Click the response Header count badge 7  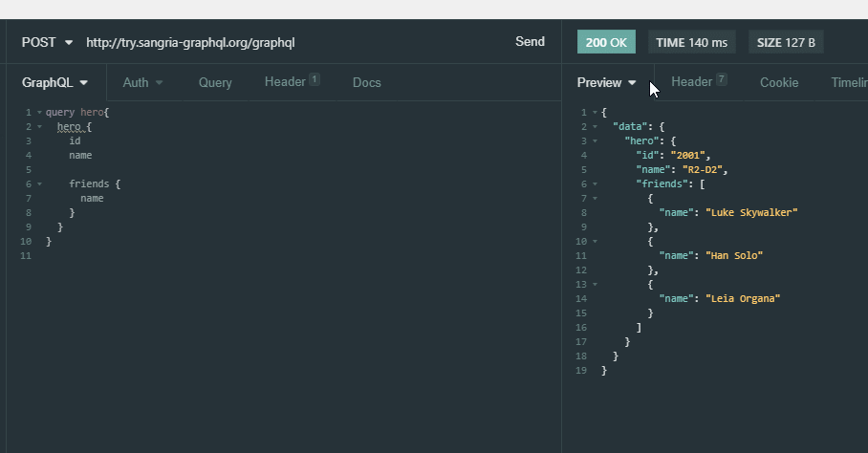(x=721, y=79)
